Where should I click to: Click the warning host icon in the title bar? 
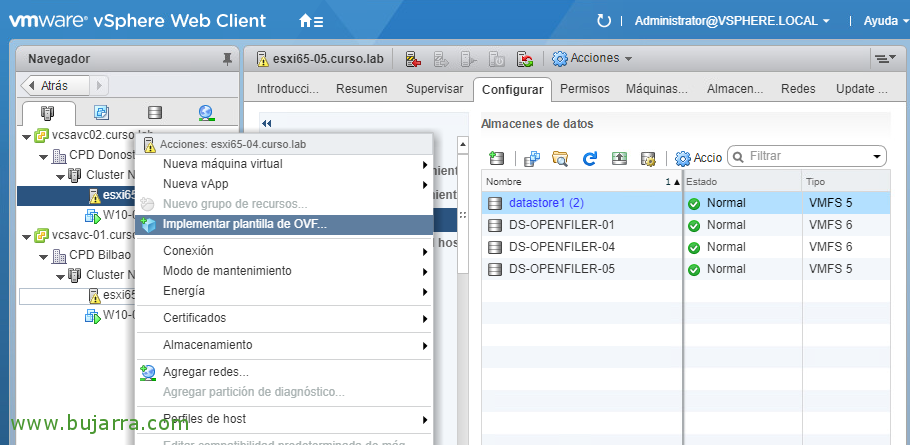pos(263,59)
